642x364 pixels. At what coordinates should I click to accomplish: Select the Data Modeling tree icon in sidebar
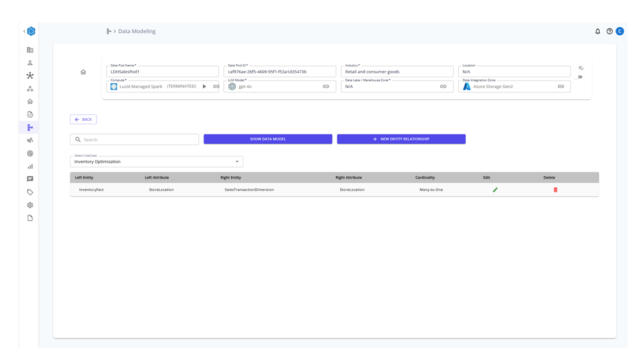[30, 128]
